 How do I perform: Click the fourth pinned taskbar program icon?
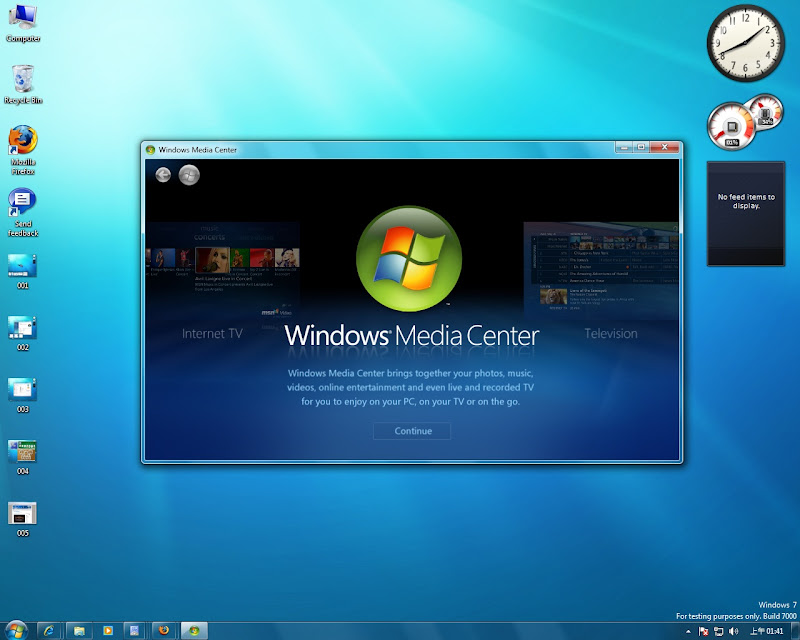(x=135, y=631)
